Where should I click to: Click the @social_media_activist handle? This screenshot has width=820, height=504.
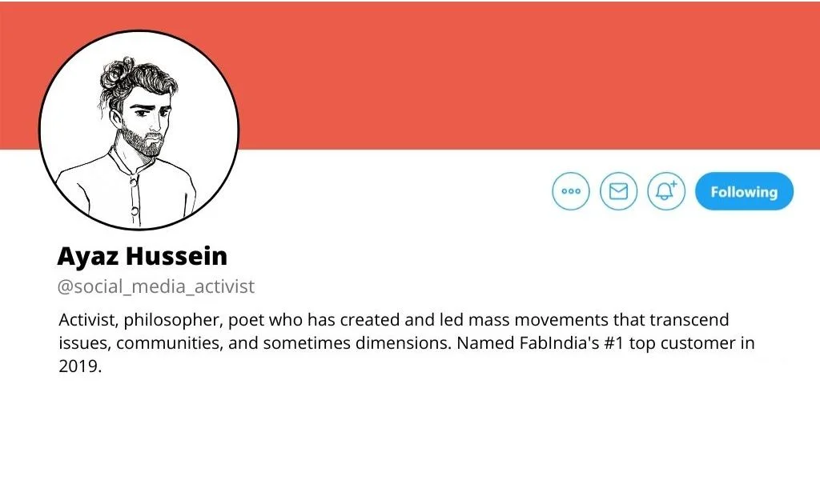tap(156, 286)
